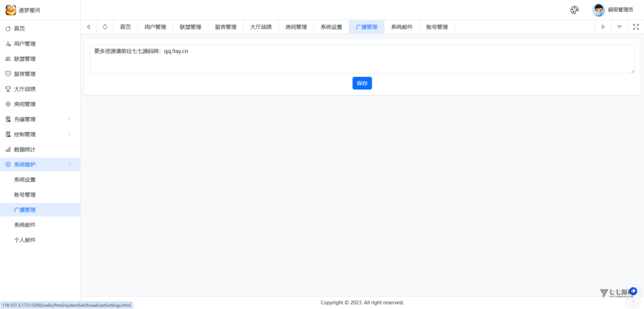Expand the 控制管理 submenu arrow
Image resolution: width=644 pixels, height=309 pixels.
(x=69, y=135)
